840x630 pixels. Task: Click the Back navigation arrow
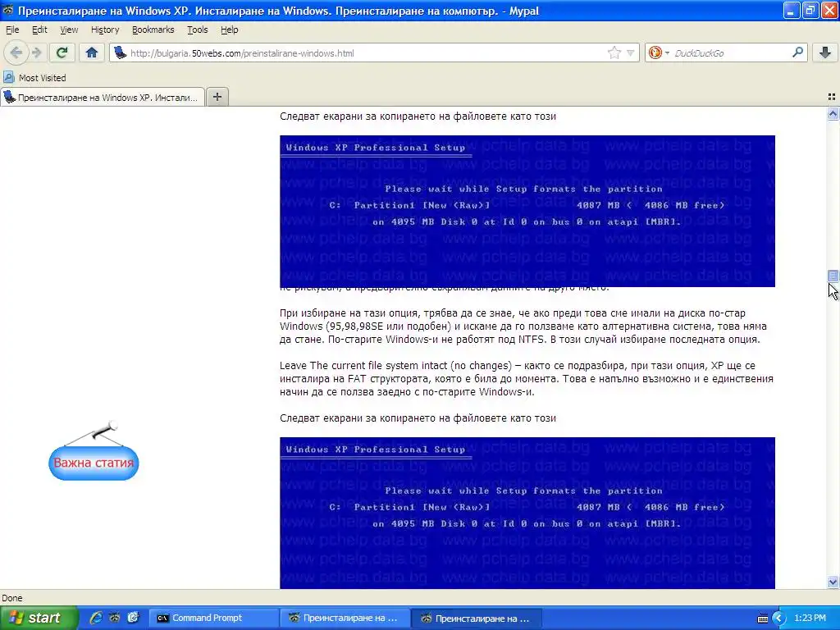tap(16, 52)
